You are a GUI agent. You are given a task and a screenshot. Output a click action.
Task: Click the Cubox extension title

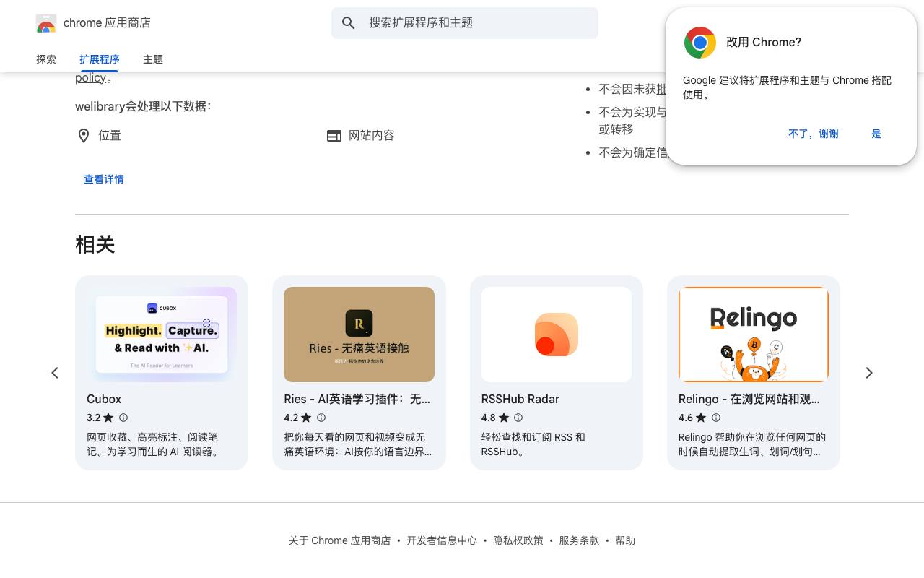pyautogui.click(x=104, y=399)
